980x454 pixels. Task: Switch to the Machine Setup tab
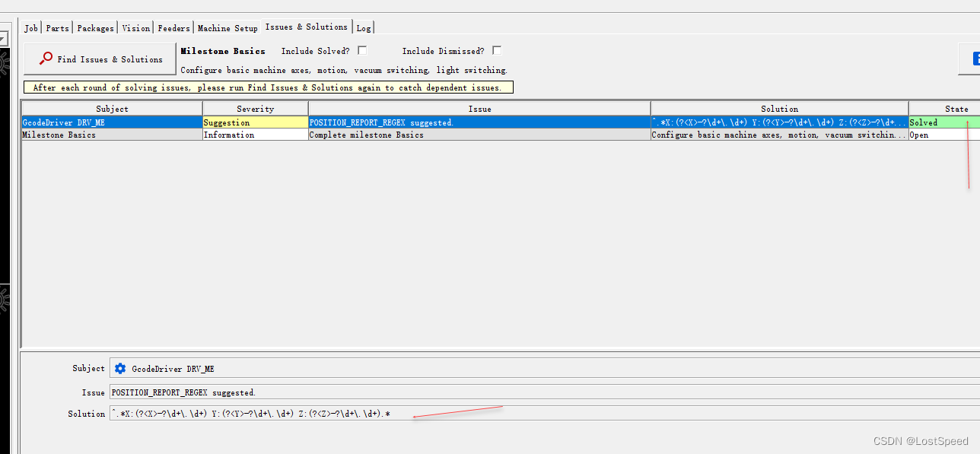click(227, 27)
